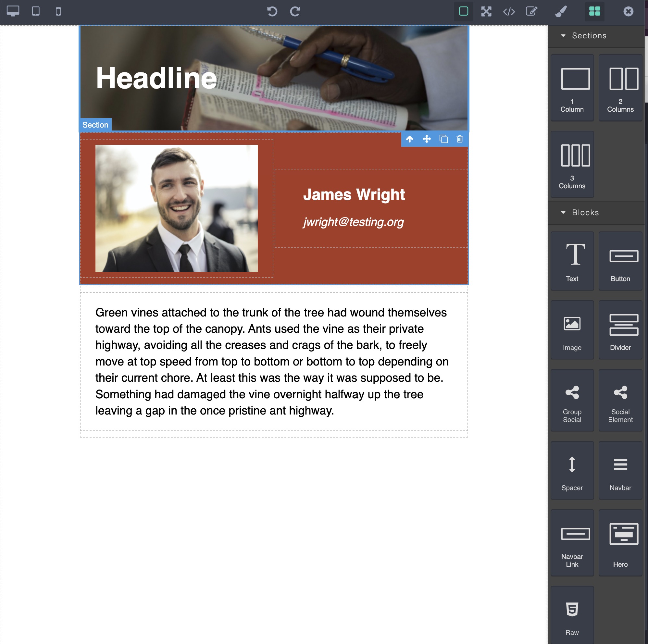Toggle the blocks grid panel button
The width and height of the screenshot is (648, 644).
click(595, 11)
